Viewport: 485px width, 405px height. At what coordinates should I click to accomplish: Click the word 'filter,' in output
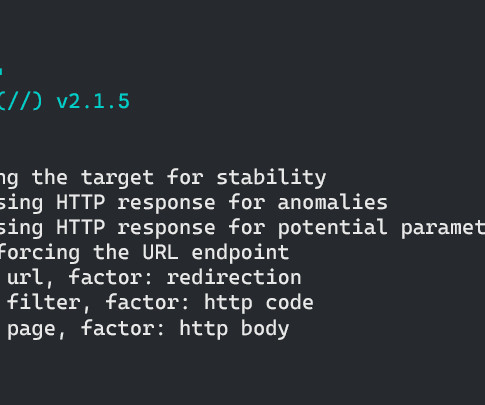(49, 303)
